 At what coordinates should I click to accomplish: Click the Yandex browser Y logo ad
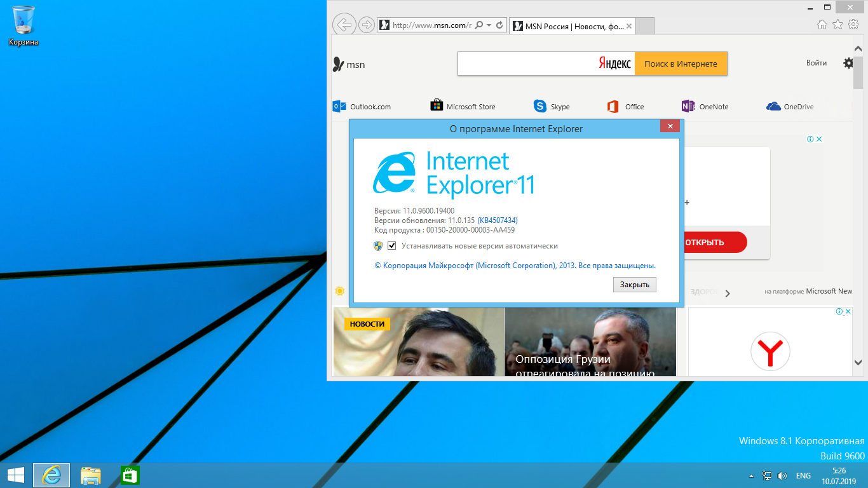pyautogui.click(x=770, y=351)
